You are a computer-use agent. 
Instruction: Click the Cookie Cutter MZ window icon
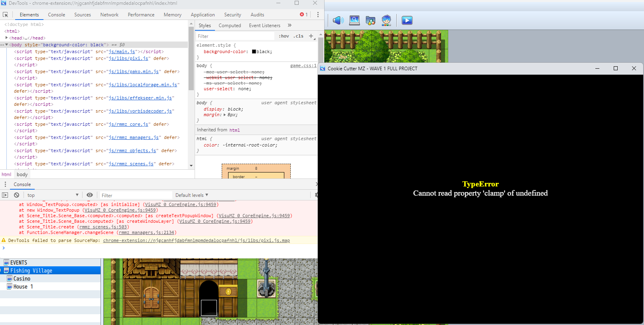click(x=323, y=69)
